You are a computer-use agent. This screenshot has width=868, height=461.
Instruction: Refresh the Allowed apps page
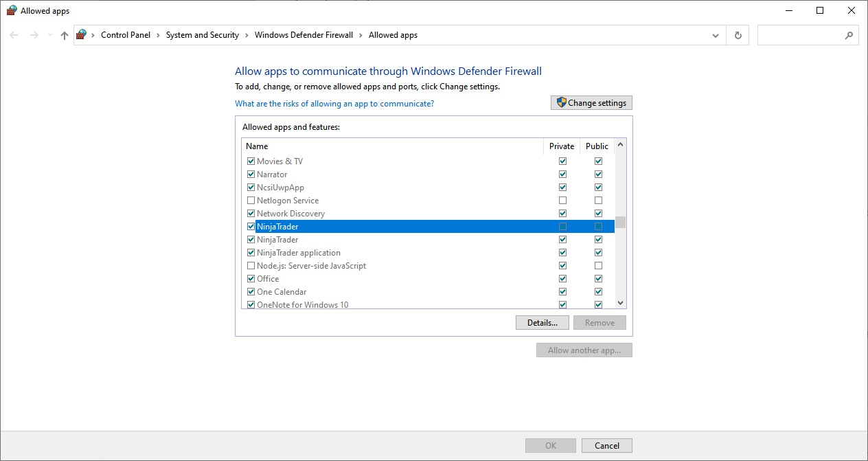pyautogui.click(x=738, y=35)
